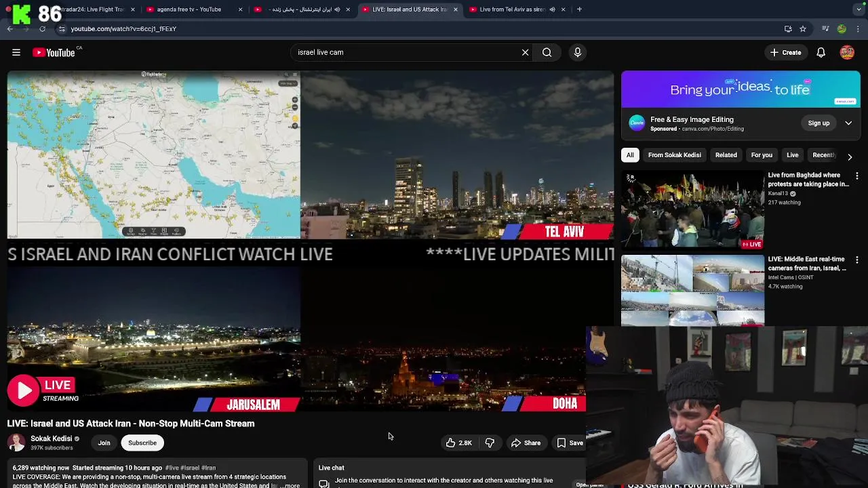Open options for Live from Baghdad video

click(857, 176)
